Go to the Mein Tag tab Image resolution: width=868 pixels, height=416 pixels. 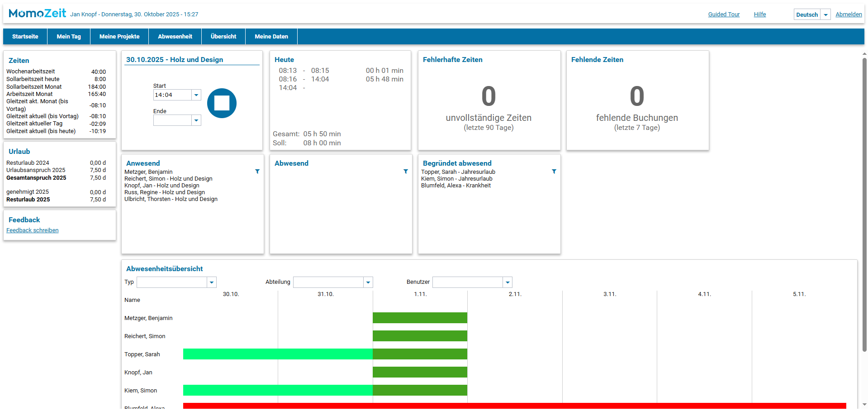[x=69, y=37]
